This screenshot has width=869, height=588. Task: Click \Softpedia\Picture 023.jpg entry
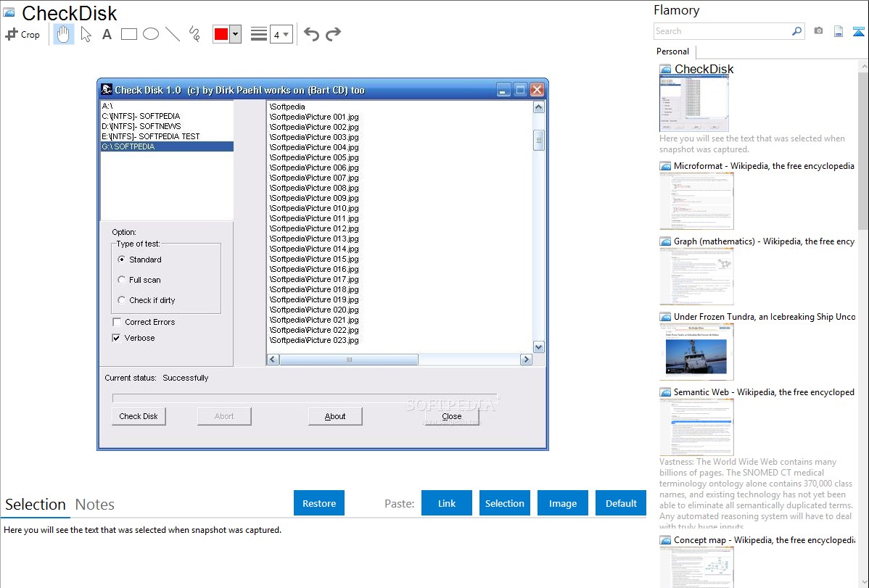314,340
